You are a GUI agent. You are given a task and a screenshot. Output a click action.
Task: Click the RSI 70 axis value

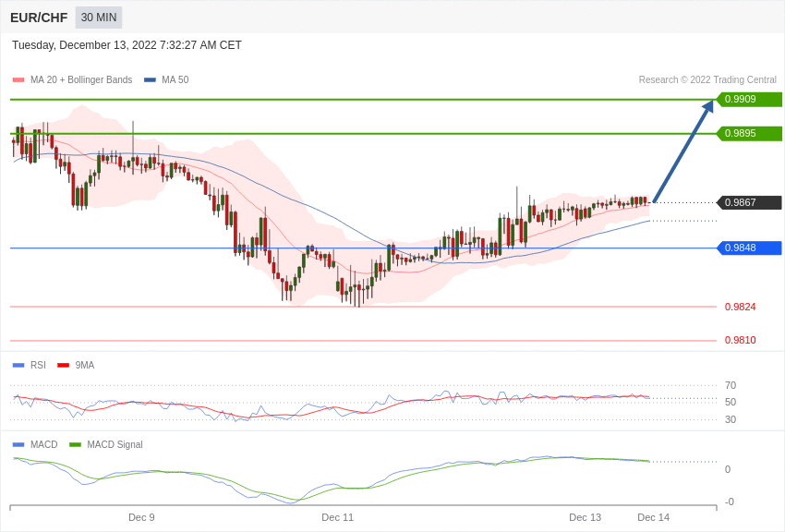[x=731, y=385]
